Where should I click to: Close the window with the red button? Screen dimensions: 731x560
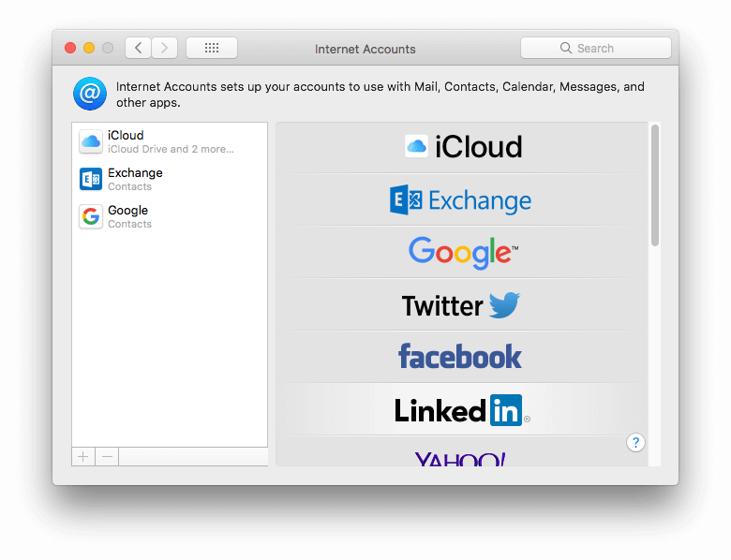[70, 48]
